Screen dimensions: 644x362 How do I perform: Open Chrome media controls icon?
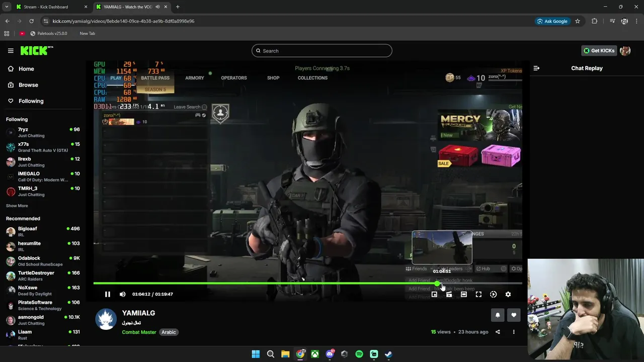(x=612, y=21)
